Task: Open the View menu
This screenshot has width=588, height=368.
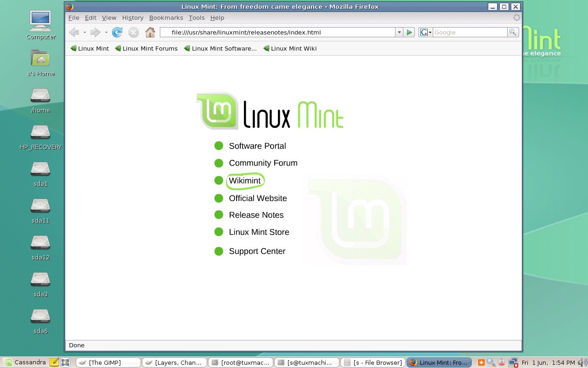Action: tap(109, 17)
